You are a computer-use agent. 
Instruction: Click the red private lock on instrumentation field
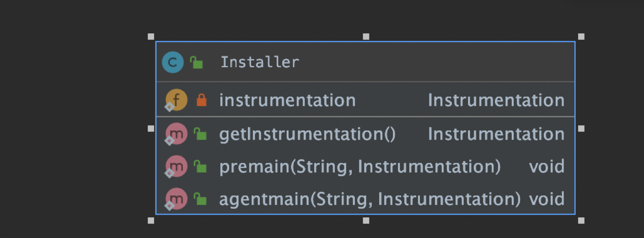click(x=201, y=100)
